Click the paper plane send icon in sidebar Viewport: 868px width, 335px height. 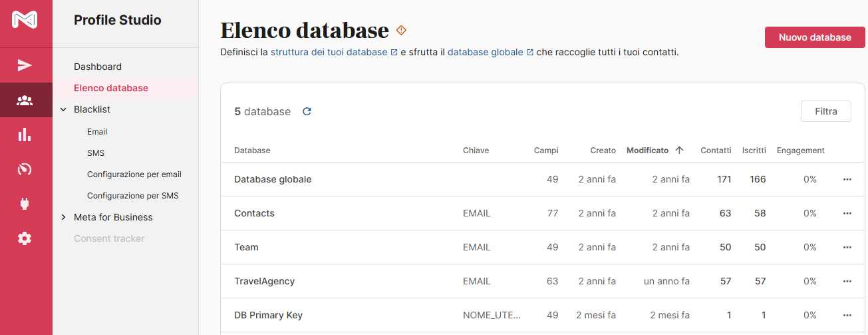point(25,65)
